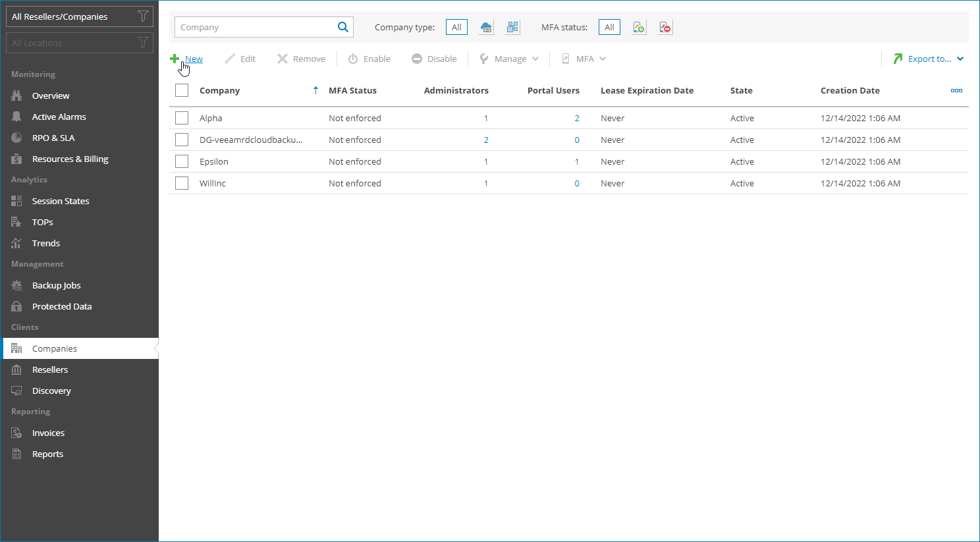
Task: Toggle the select-all checkbox in header
Action: coord(182,90)
